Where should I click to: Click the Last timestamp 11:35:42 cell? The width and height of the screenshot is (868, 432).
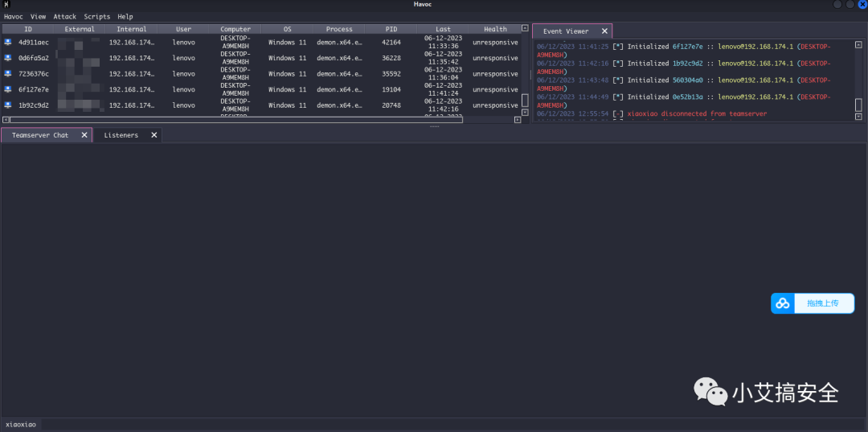(x=443, y=58)
